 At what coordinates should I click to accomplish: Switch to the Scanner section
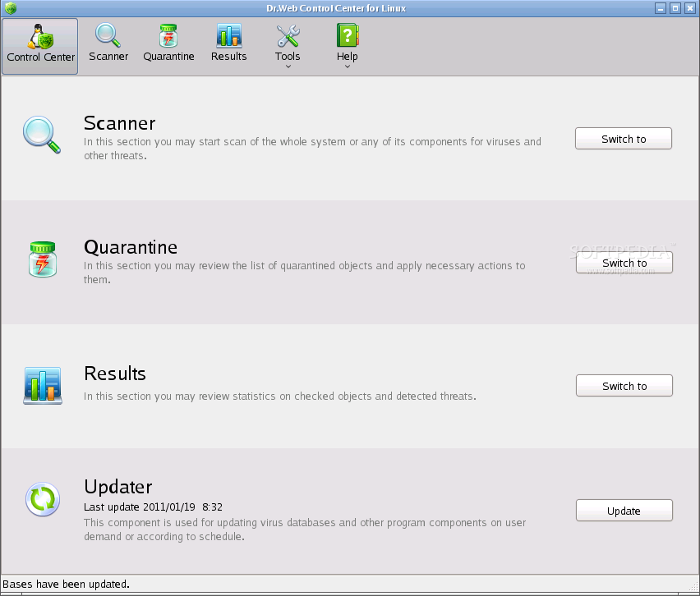(x=624, y=139)
